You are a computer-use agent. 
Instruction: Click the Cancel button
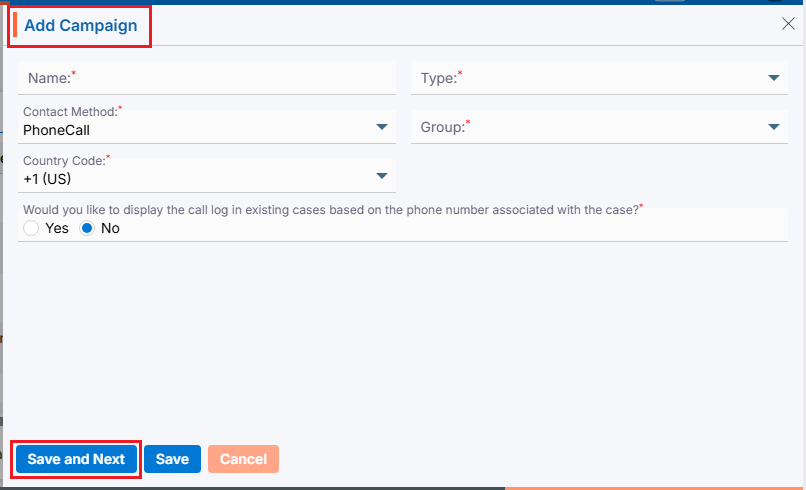[243, 459]
